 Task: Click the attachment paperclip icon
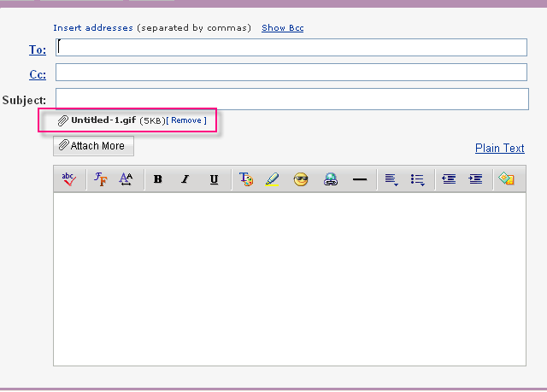point(62,120)
